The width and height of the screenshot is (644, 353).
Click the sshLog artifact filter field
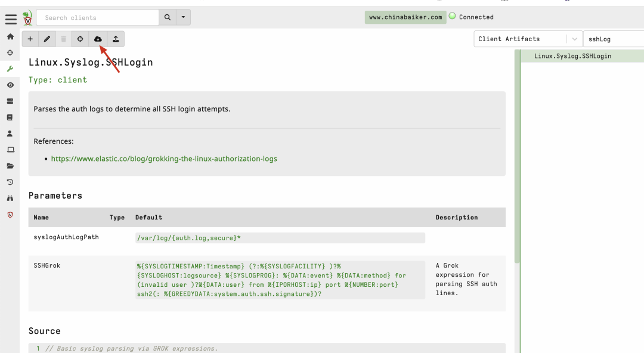pyautogui.click(x=613, y=39)
